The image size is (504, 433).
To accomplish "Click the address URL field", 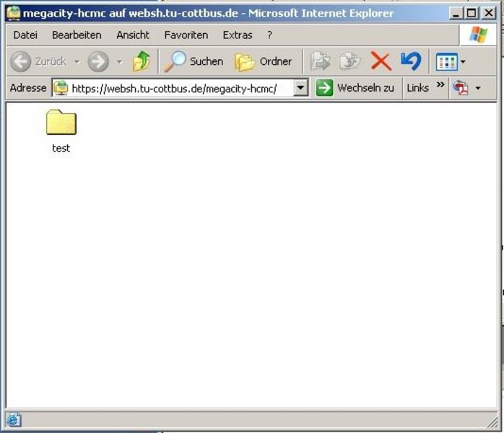I will coord(181,88).
